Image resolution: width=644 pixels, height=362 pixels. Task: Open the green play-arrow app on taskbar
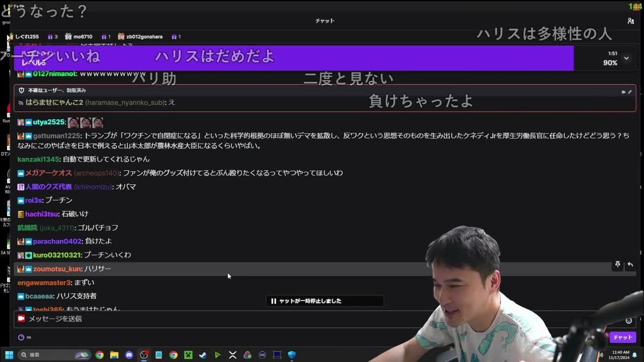tap(218, 355)
